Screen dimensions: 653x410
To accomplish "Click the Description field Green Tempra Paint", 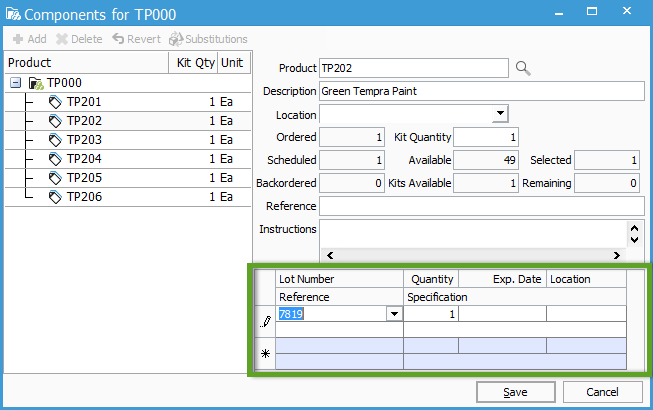I will [482, 91].
